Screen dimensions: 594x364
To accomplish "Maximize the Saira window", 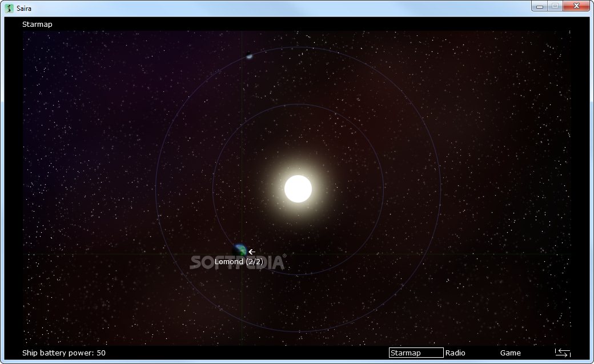I will click(x=555, y=6).
